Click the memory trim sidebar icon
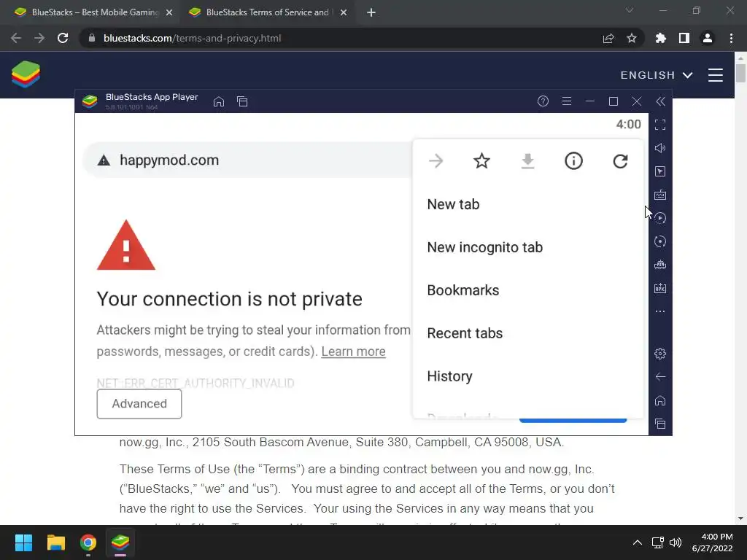This screenshot has width=747, height=560. [x=660, y=265]
